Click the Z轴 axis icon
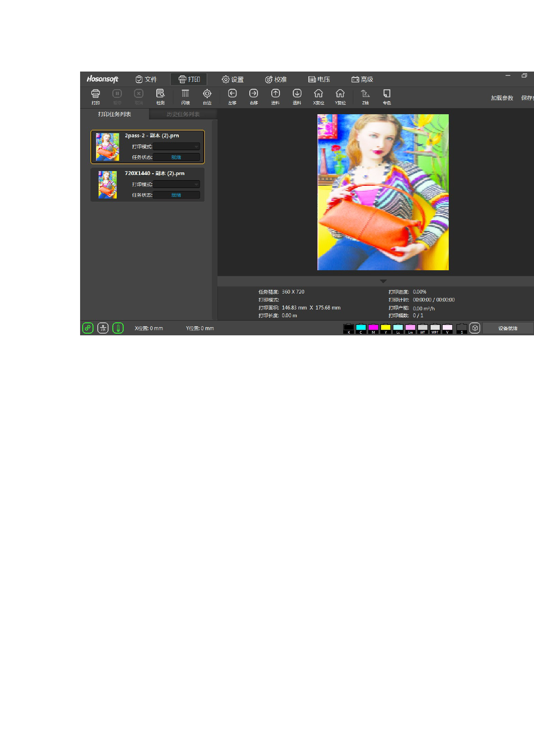Viewport: 534px width, 756px height. (365, 97)
